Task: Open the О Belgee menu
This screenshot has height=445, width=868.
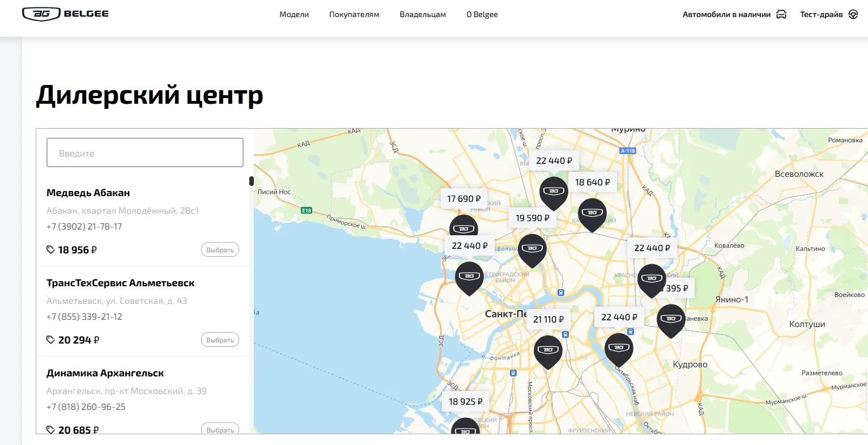Action: point(482,15)
